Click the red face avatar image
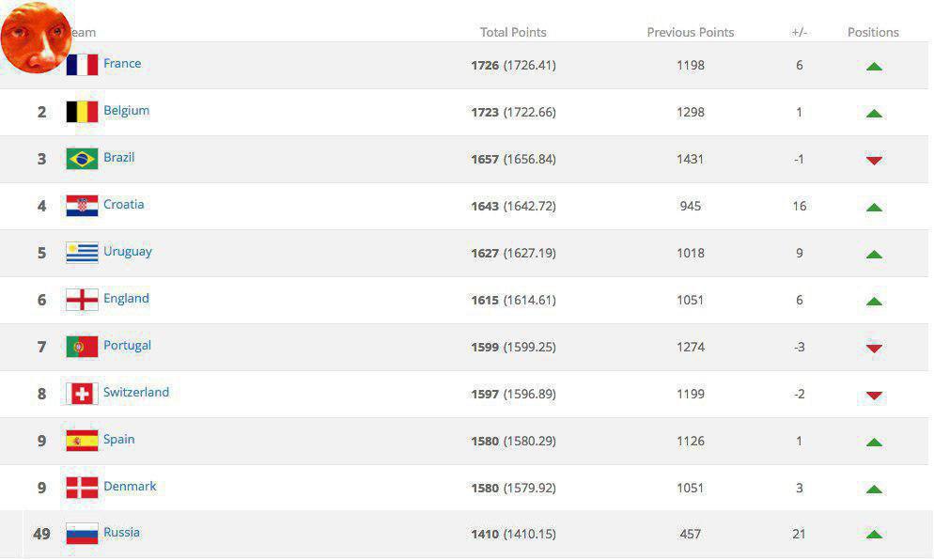Viewport: 934px width, 560px height. [36, 38]
